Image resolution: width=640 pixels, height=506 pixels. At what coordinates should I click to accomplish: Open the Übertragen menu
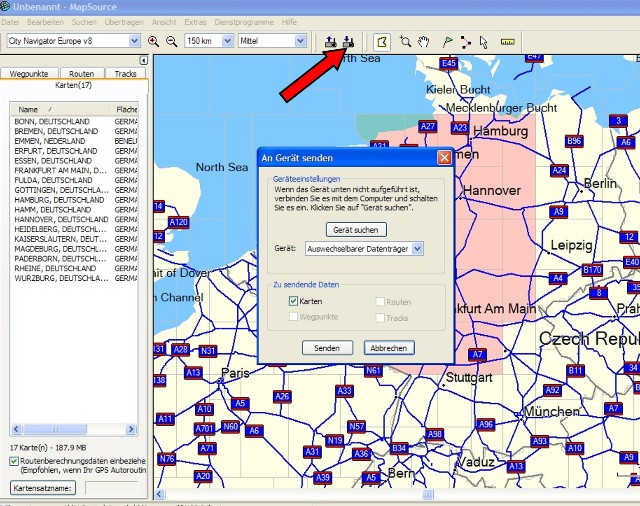[x=124, y=22]
